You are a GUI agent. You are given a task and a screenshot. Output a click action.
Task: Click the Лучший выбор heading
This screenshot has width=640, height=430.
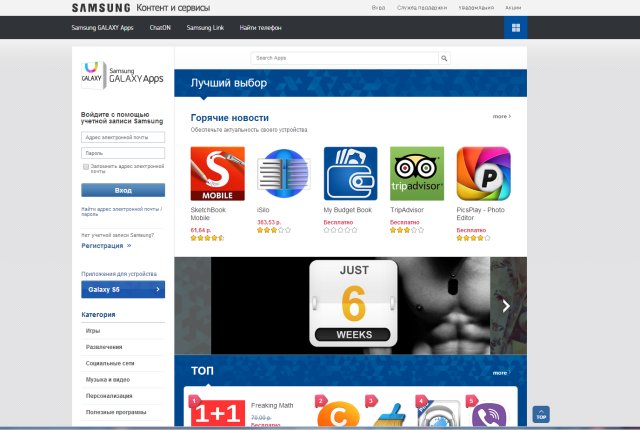tap(229, 83)
